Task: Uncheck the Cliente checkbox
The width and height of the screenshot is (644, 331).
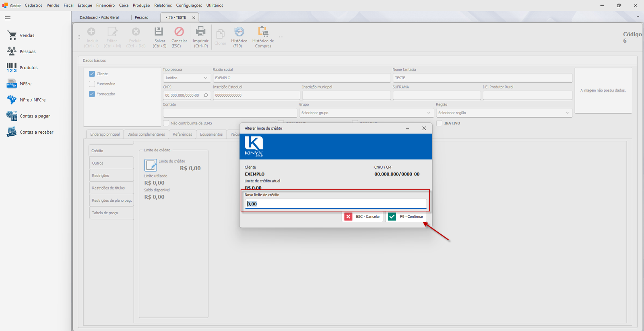Action: pos(92,74)
